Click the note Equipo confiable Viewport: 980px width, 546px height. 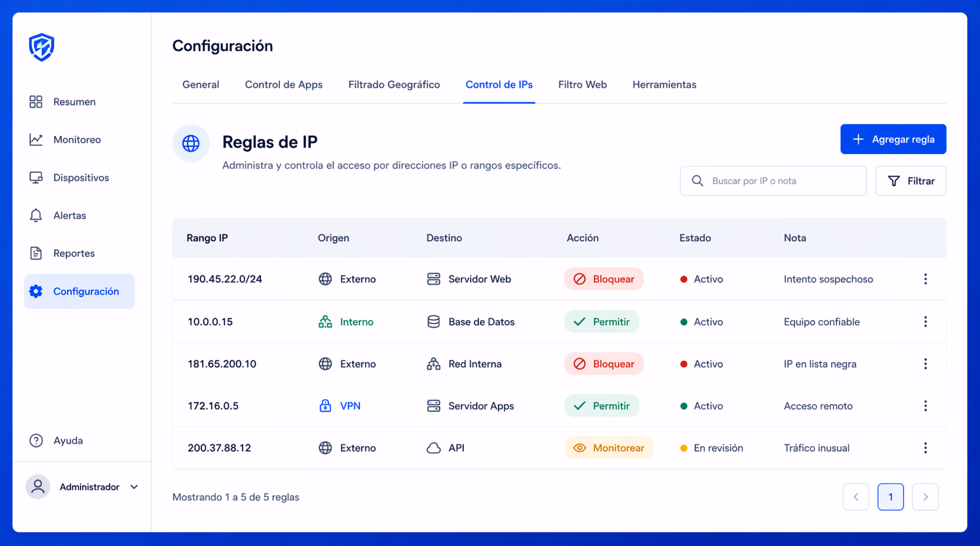point(821,321)
